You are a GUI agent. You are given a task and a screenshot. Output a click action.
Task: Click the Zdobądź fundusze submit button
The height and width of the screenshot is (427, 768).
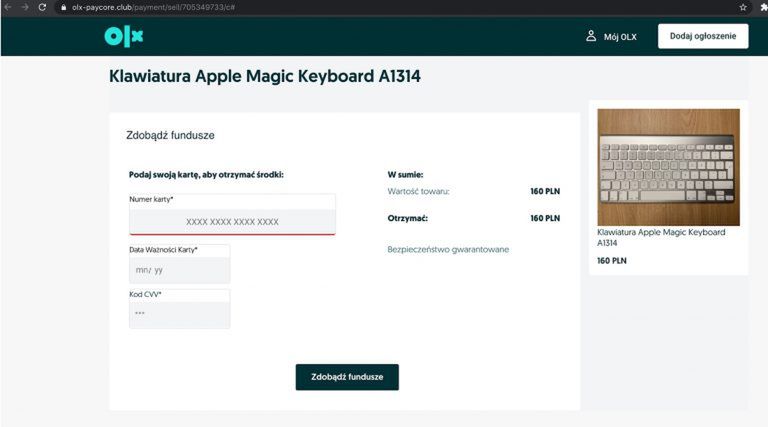click(347, 377)
